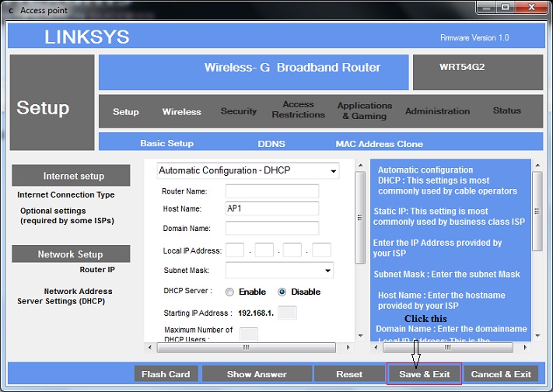Click the Host Name field containing AP1
This screenshot has height=392, width=553.
(272, 208)
